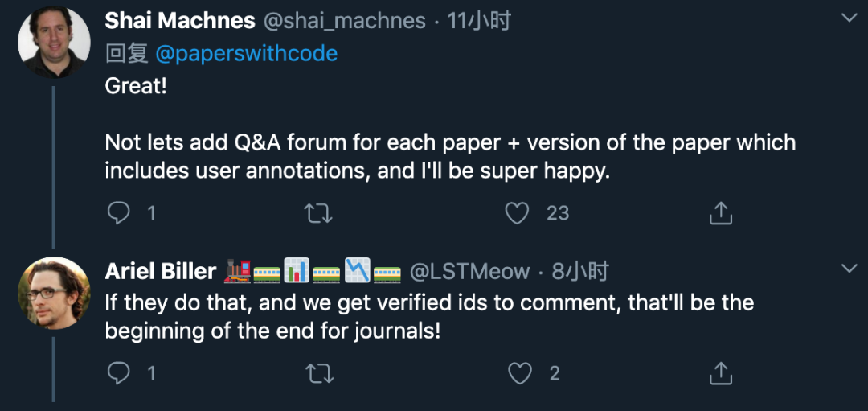Image resolution: width=868 pixels, height=411 pixels.
Task: Like Ariel Biller's tweet
Action: (521, 373)
